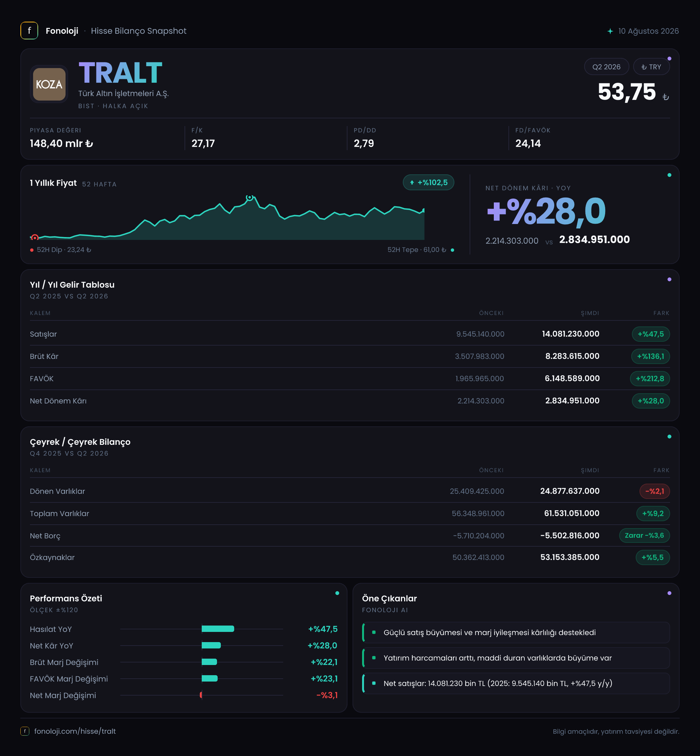The width and height of the screenshot is (700, 756).
Task: Click the +%102,5 yearly change badge
Action: (428, 183)
